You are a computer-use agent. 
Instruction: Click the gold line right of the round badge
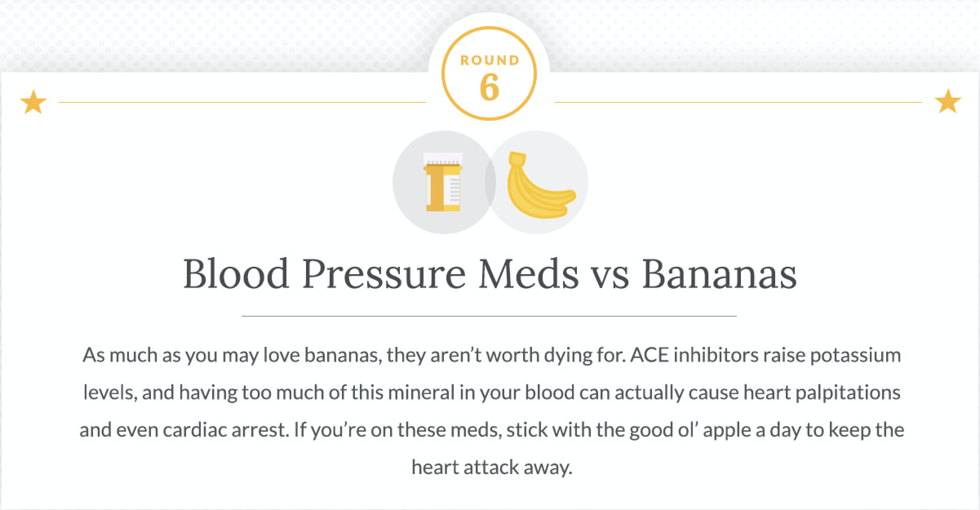coord(738,102)
